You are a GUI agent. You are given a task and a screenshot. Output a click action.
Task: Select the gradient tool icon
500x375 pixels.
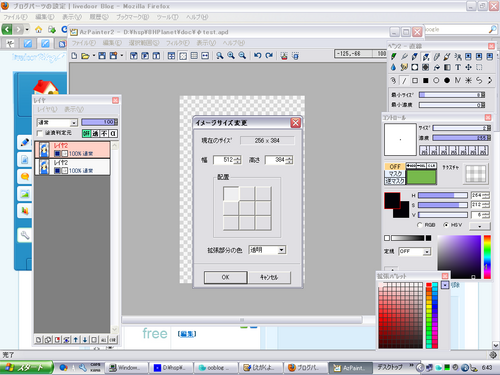(447, 67)
